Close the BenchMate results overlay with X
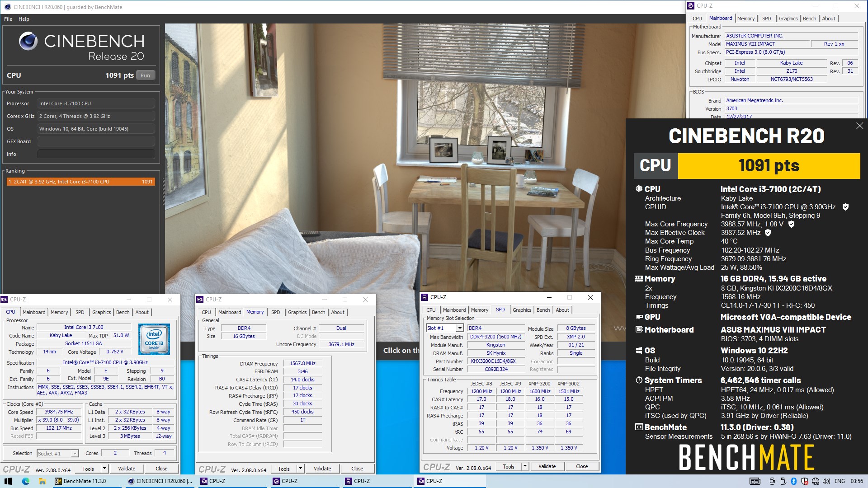 pos(859,126)
